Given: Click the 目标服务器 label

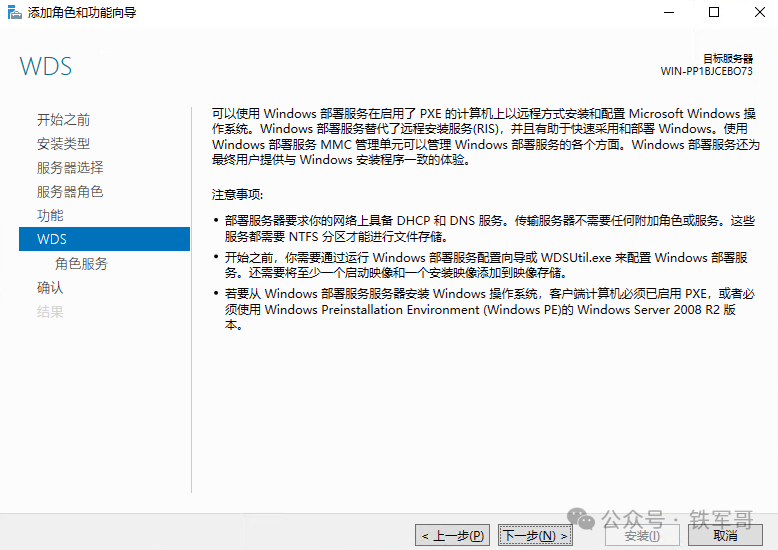Looking at the screenshot, I should click(x=728, y=59).
